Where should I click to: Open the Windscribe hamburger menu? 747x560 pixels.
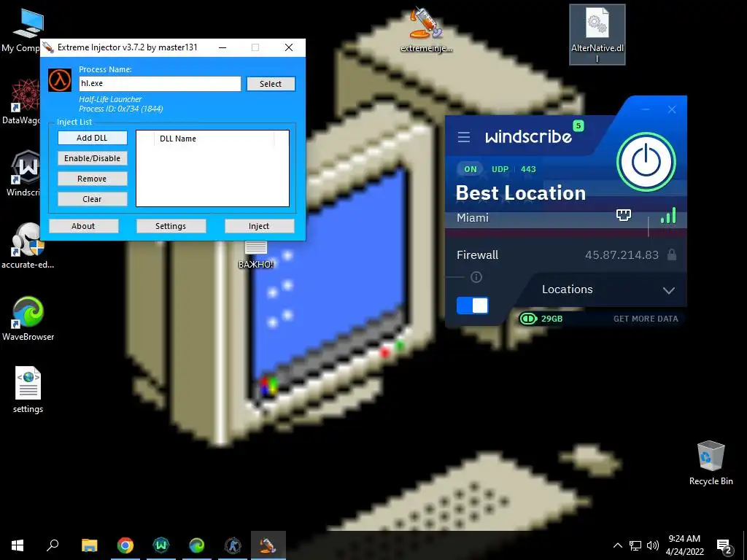tap(463, 137)
